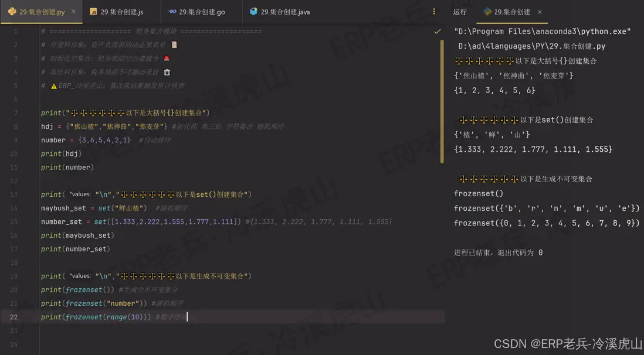Viewport: 644px width, 355px height.
Task: Select the 29.集合创建 run configuration tab
Action: (512, 12)
